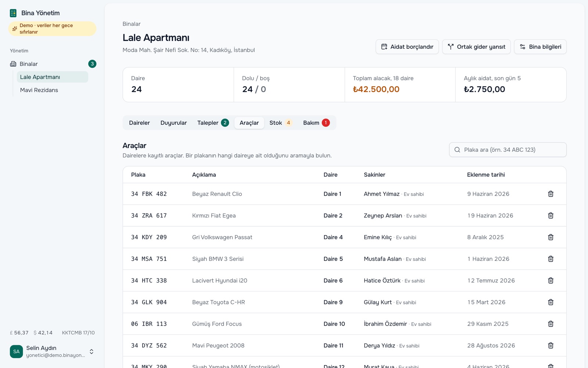Click Zeynep Arslan resident name
Screen dimensions: 588x368
(383, 216)
